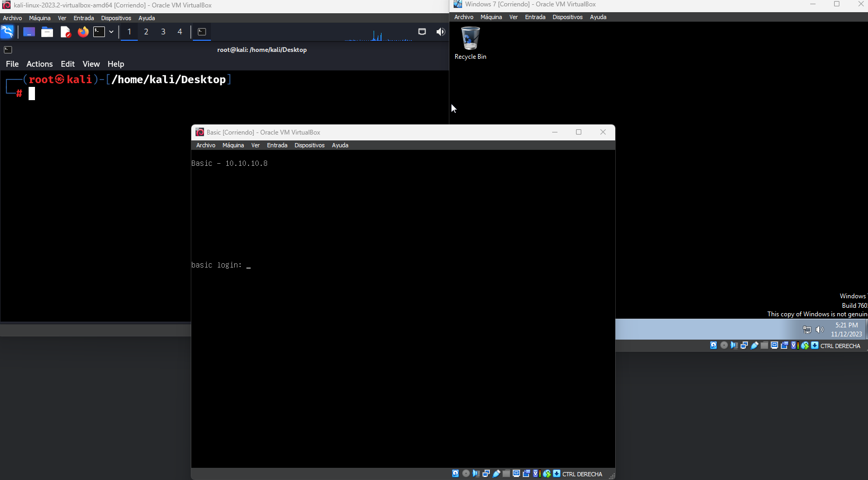Click optical disc icon in Basic VM status bar
The height and width of the screenshot is (480, 868).
coord(466,474)
